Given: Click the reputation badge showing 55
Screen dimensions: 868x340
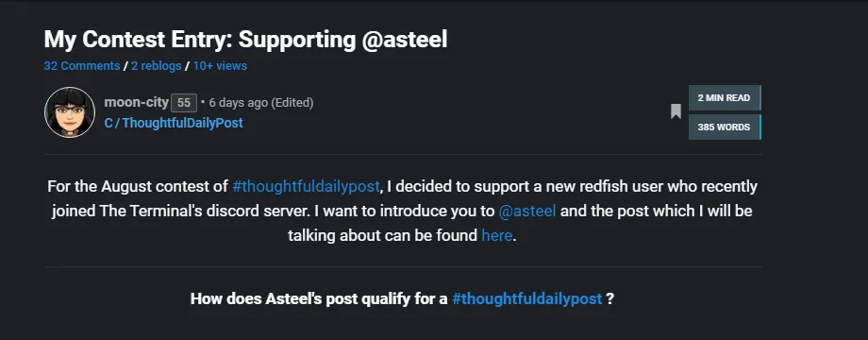Looking at the screenshot, I should (x=184, y=103).
